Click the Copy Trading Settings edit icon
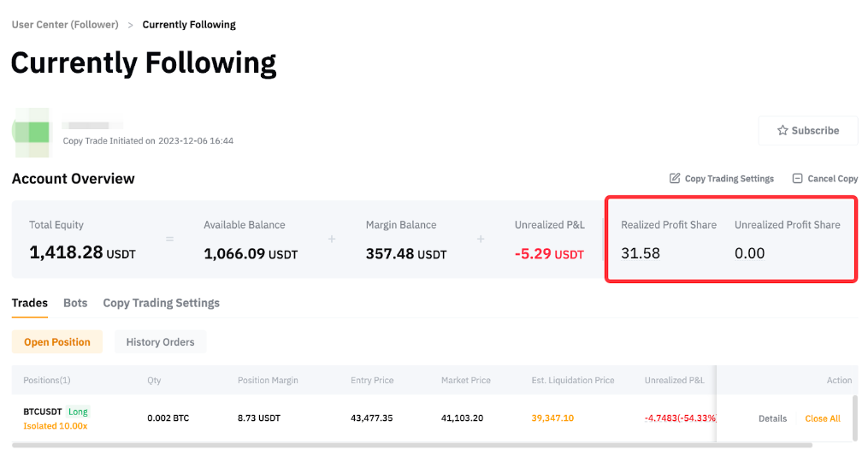The width and height of the screenshot is (868, 468). pos(675,179)
